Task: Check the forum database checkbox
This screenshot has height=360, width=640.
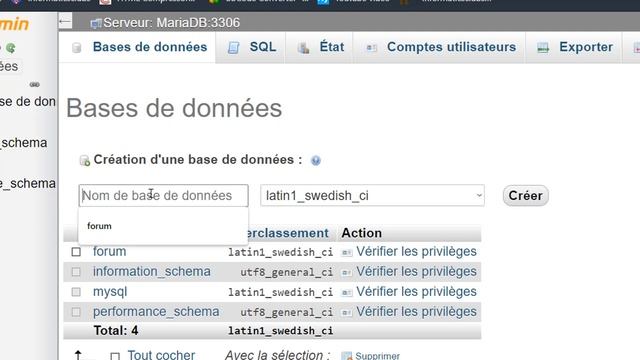Action: pyautogui.click(x=76, y=252)
